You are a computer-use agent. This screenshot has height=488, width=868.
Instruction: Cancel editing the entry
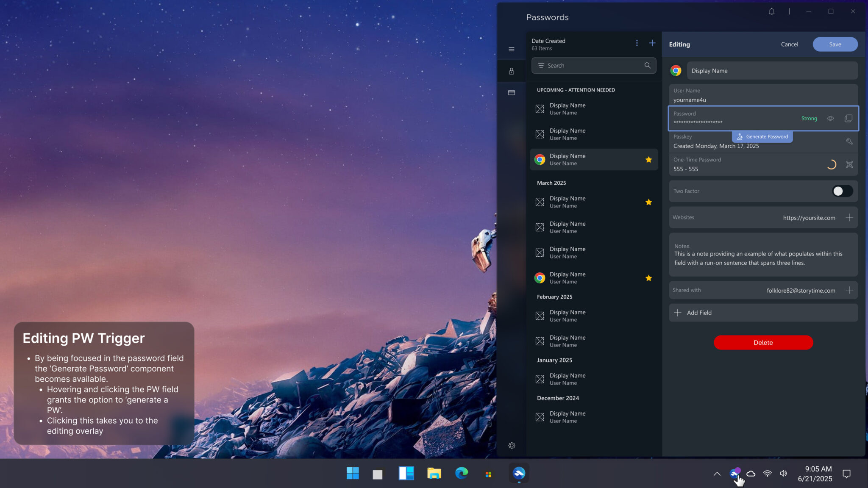click(x=789, y=44)
